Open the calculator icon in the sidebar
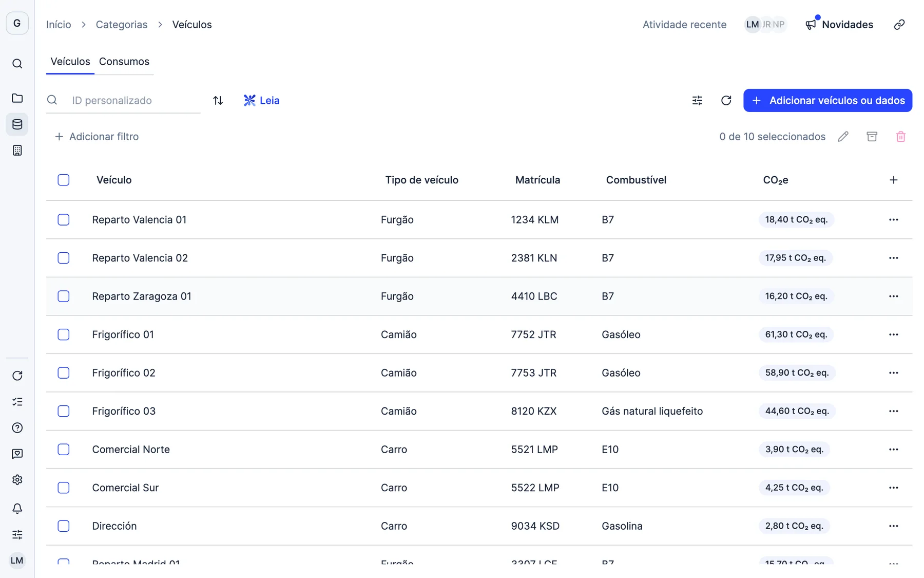The width and height of the screenshot is (924, 578). pyautogui.click(x=17, y=151)
